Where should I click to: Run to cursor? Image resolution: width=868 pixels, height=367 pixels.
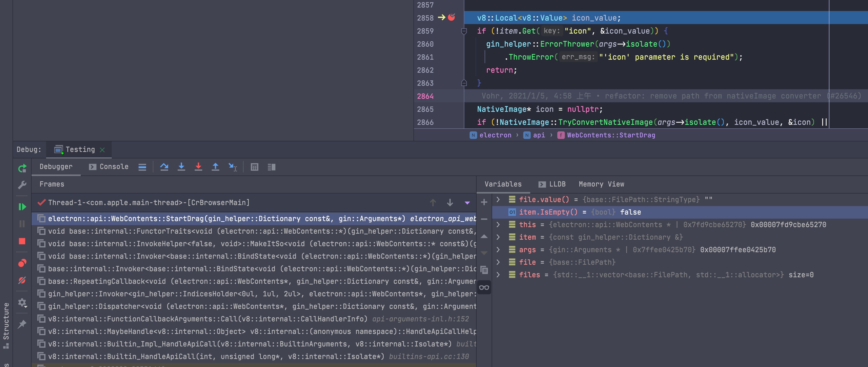[233, 167]
